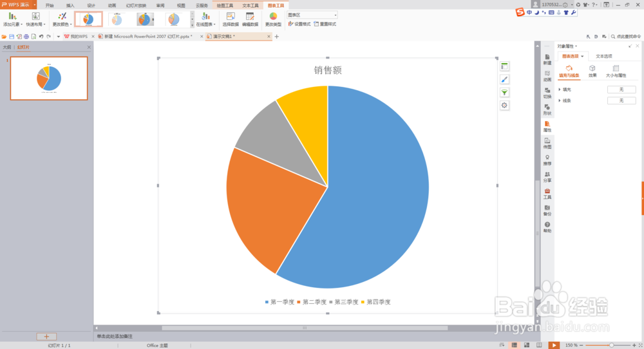Open a new document tab with plus

click(x=277, y=37)
